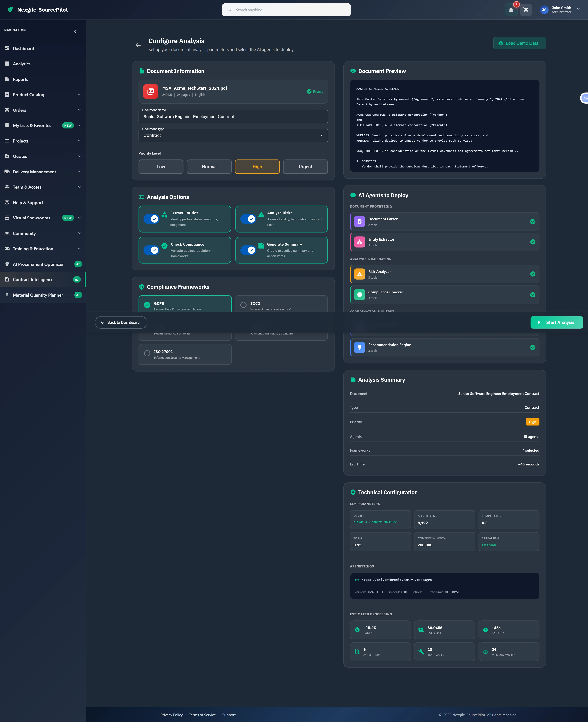Screen dimensions: 588x722
Task: Click the back arrow beside Configure Analysis
Action: click(138, 45)
